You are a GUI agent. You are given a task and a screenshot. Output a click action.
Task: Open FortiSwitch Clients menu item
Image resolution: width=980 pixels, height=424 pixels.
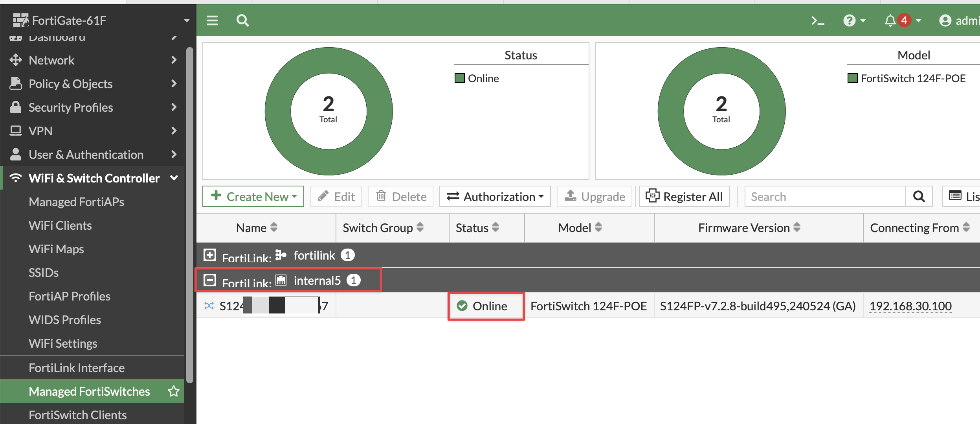point(78,415)
